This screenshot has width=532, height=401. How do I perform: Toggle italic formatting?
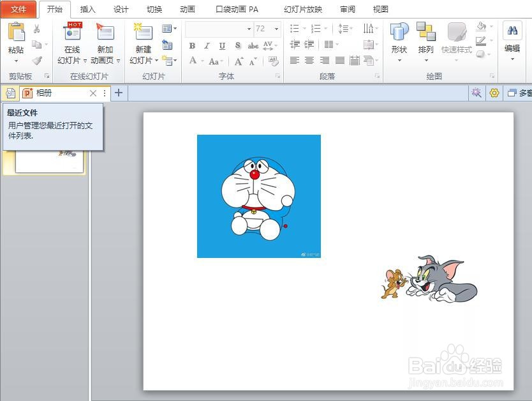click(x=207, y=45)
